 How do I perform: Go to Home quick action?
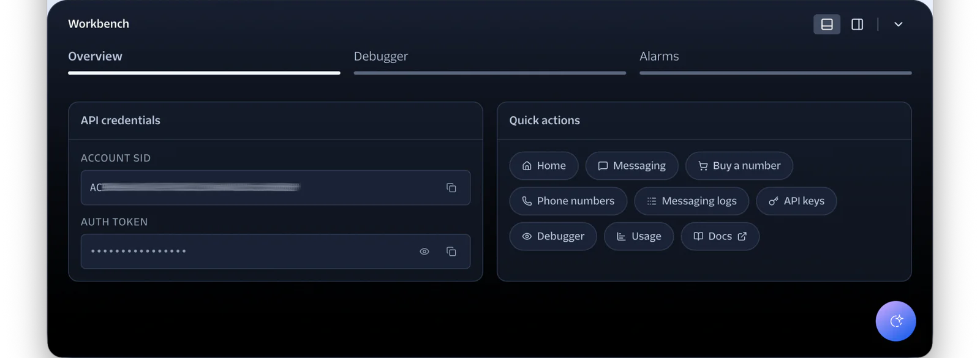coord(544,166)
